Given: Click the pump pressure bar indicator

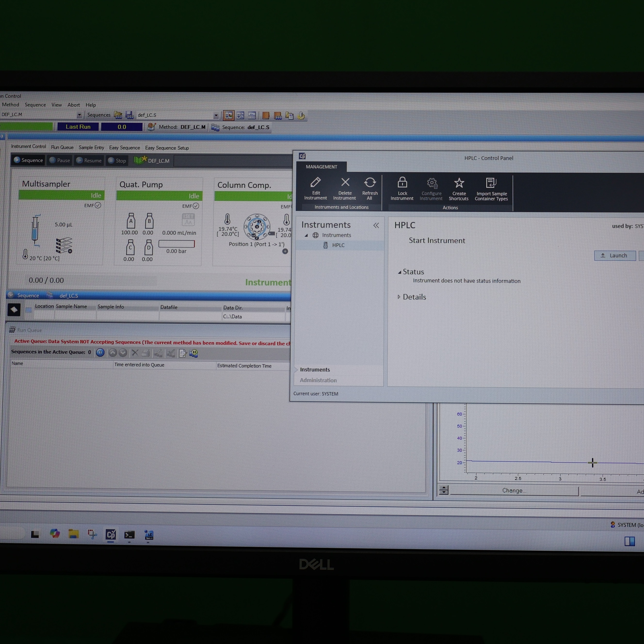Looking at the screenshot, I should 176,244.
